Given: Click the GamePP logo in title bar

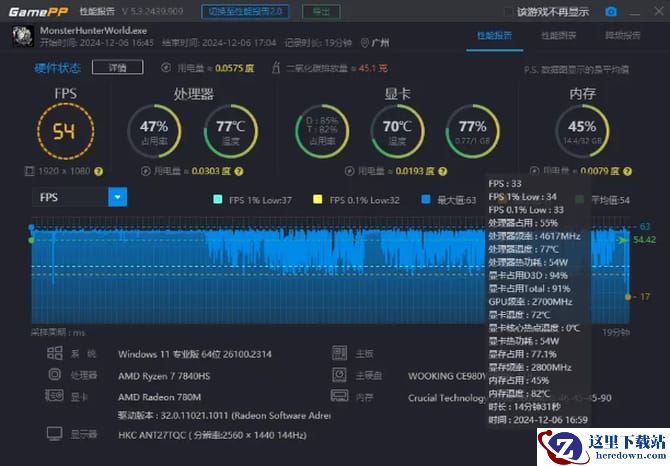Looking at the screenshot, I should pos(38,12).
